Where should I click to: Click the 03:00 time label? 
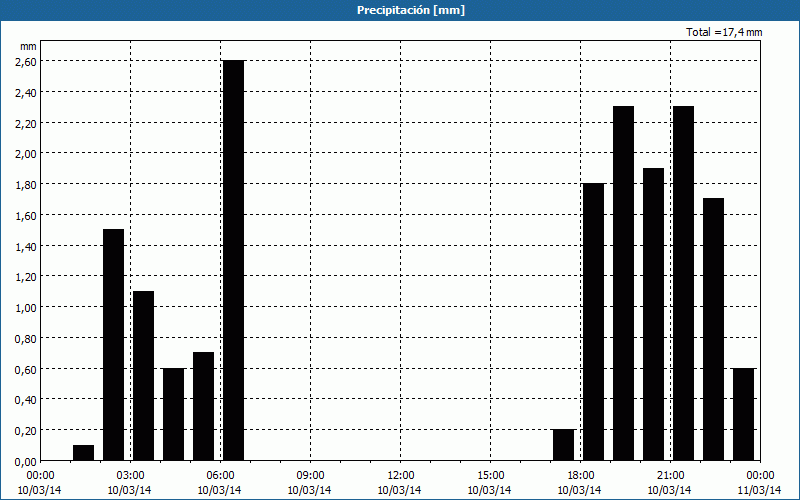click(130, 476)
